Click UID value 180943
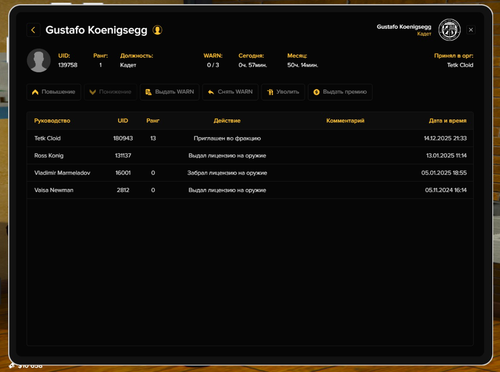500x372 pixels. 123,138
